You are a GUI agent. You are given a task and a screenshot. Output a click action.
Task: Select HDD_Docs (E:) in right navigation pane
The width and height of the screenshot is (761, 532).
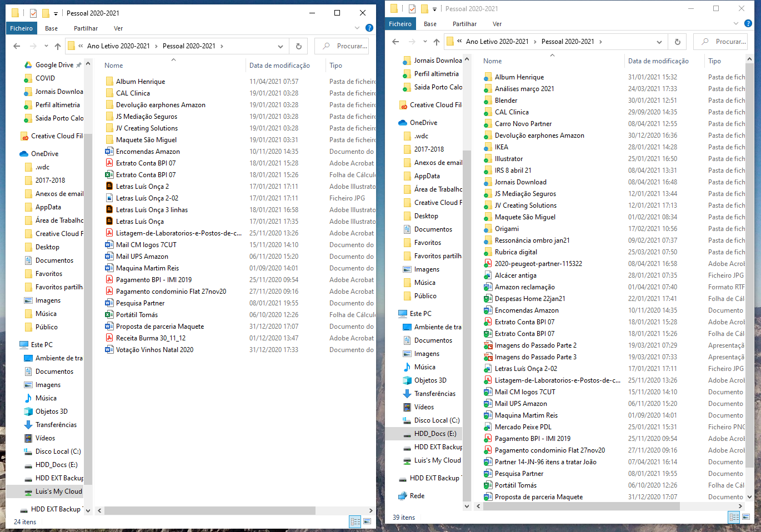(435, 434)
